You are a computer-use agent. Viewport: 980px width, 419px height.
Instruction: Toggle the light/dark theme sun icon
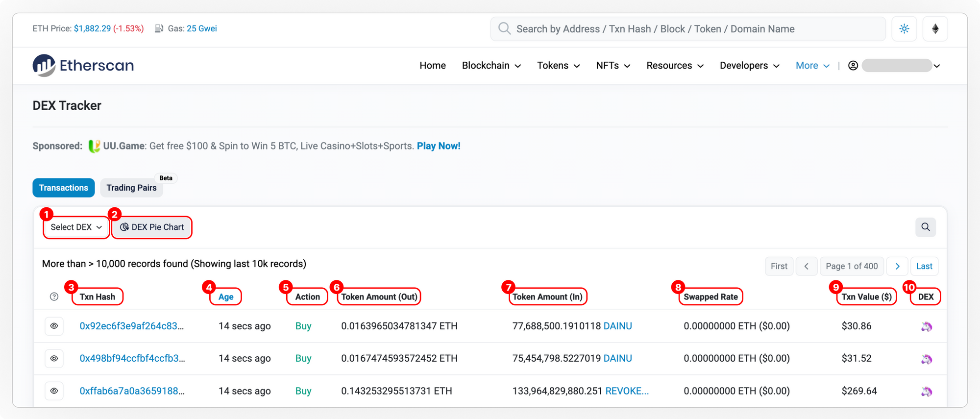pos(904,29)
